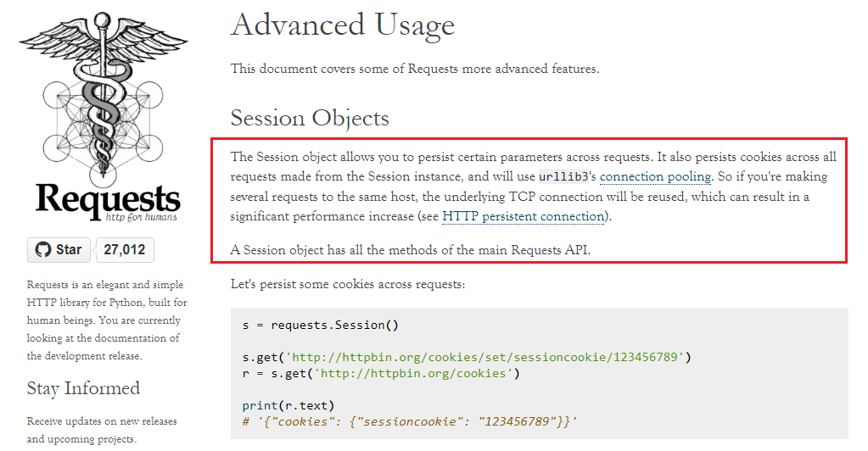Click the Advanced Usage page heading

tap(343, 25)
